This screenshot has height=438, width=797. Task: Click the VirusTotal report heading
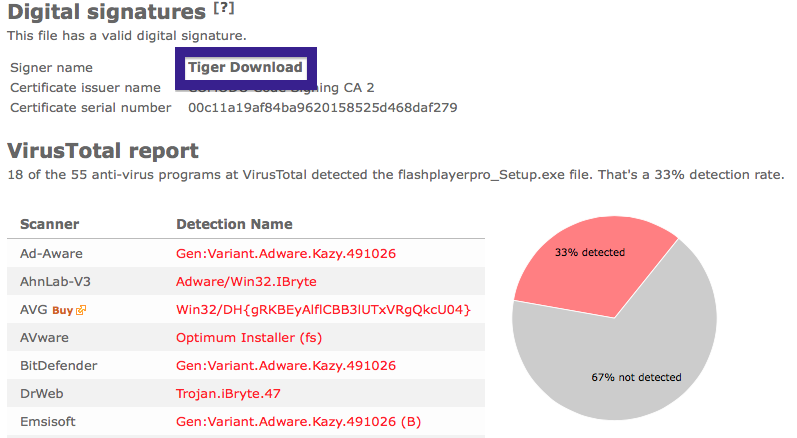tap(103, 151)
